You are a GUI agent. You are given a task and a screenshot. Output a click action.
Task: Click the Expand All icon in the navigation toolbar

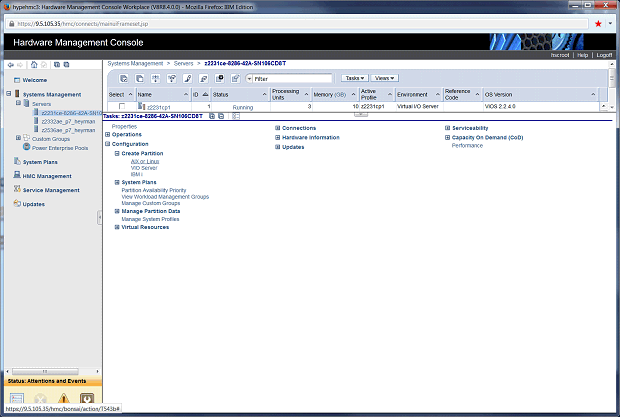(x=57, y=64)
